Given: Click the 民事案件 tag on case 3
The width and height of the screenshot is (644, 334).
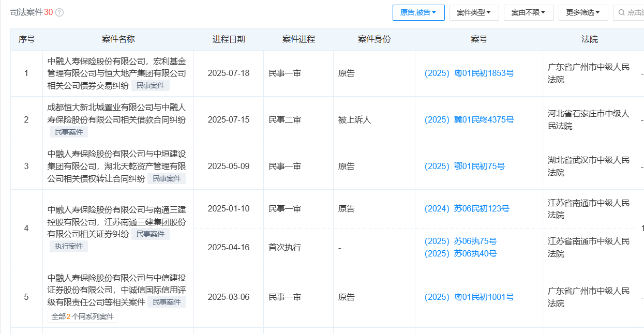Looking at the screenshot, I should pos(169,178).
